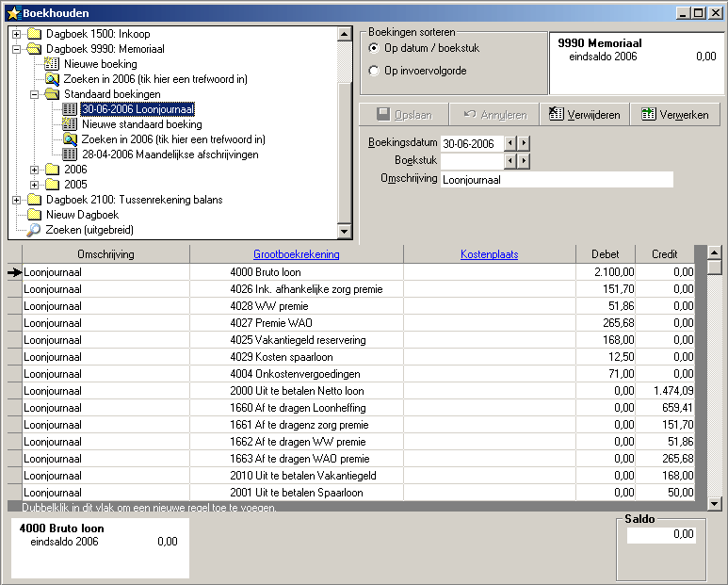Click the Boekstuk input field
This screenshot has height=585, width=728.
(472, 161)
